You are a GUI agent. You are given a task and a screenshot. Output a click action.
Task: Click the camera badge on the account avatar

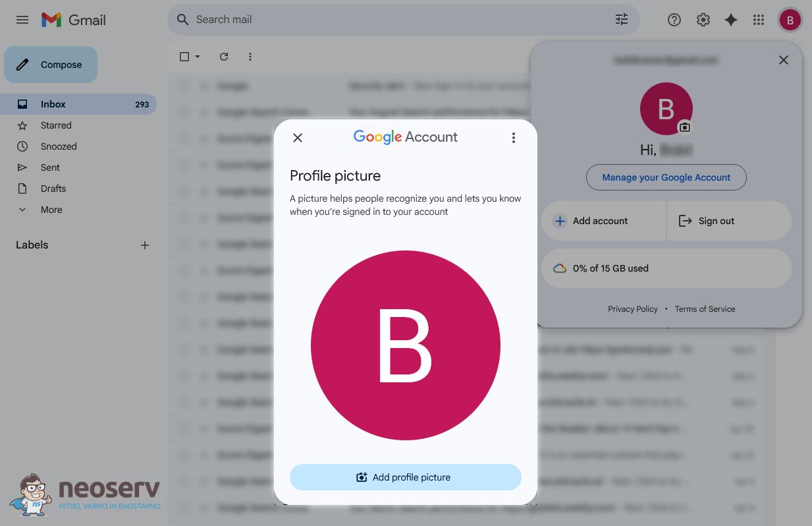[x=685, y=127]
